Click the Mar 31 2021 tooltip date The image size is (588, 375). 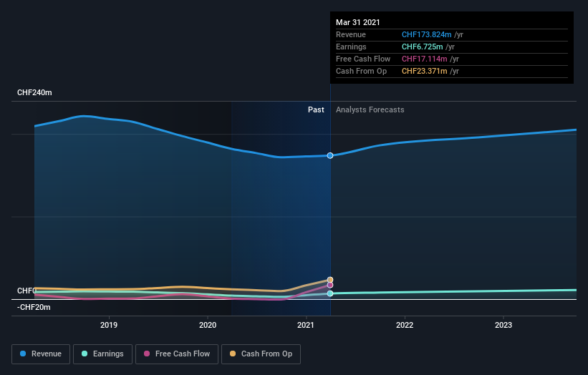(x=358, y=22)
